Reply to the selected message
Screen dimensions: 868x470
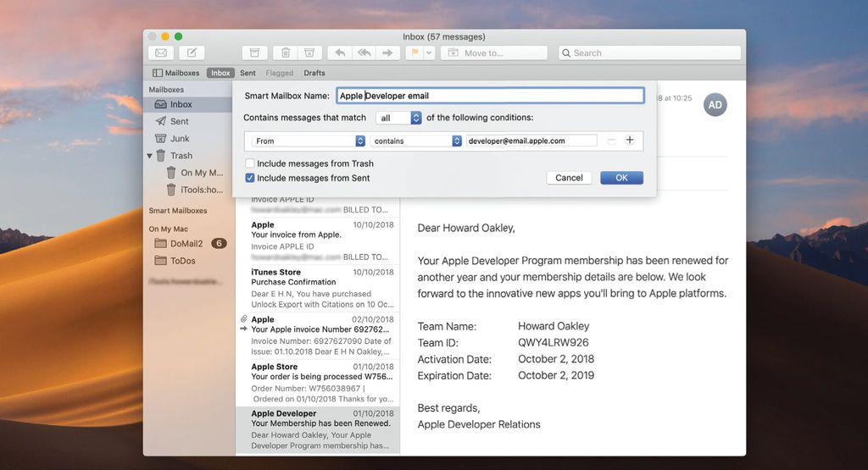tap(340, 53)
